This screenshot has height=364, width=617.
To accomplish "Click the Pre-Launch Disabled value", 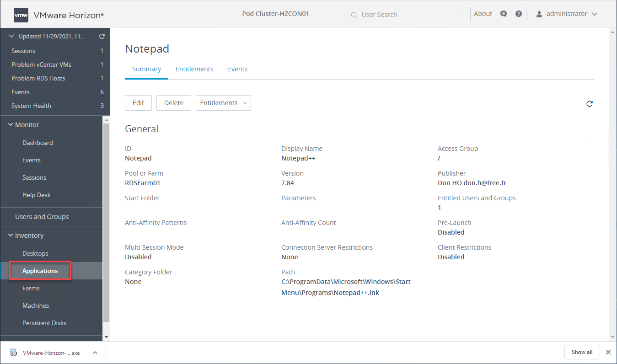I will point(451,232).
